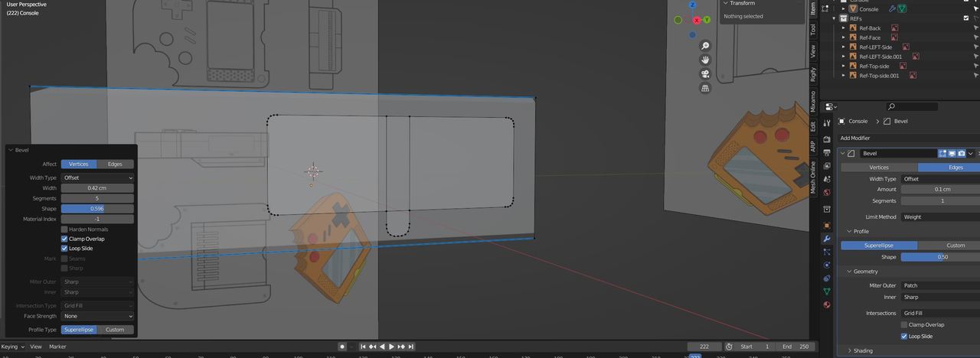Click the red X axis in navigation gizmo

[x=697, y=20]
